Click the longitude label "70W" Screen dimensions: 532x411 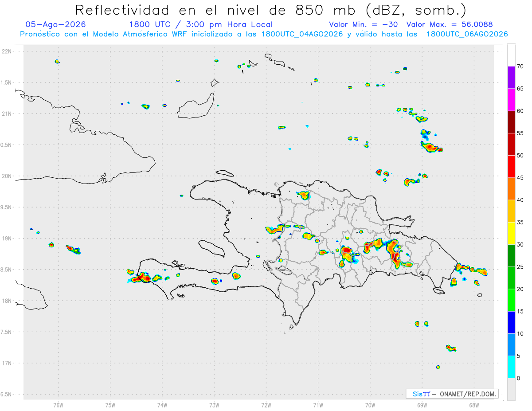[x=370, y=405]
